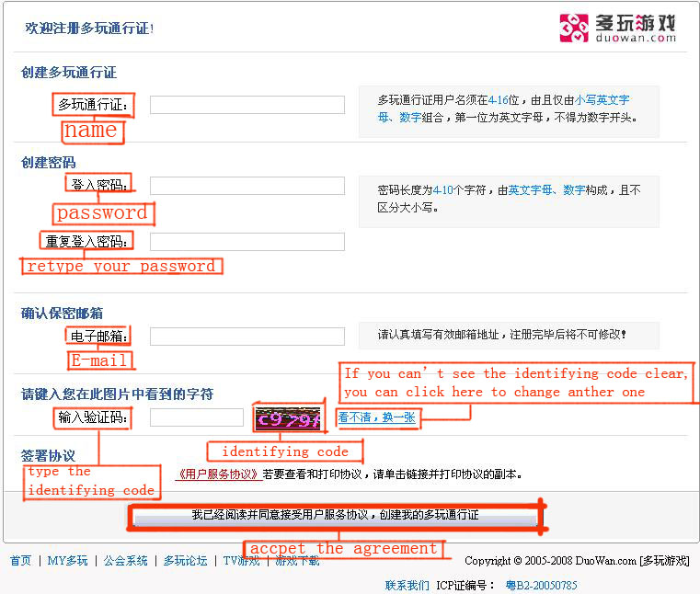Open 游戏下载 footer link
This screenshot has width=700, height=594.
click(297, 561)
